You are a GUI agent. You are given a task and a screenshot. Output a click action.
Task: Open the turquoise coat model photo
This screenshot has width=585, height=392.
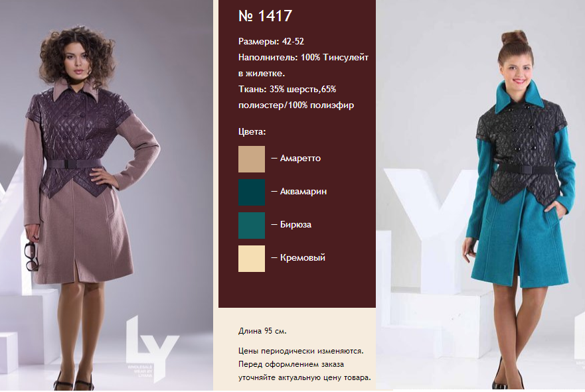[481, 195]
